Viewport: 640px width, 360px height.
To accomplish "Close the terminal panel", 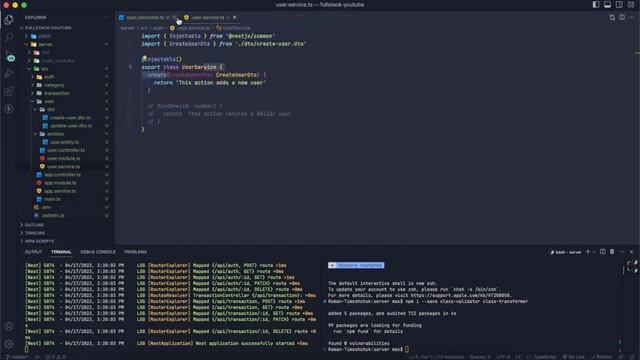I will (x=631, y=252).
